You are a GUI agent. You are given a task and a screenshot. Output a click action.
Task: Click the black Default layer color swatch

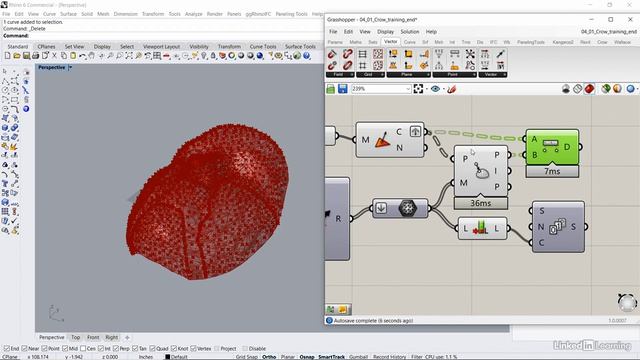click(167, 357)
